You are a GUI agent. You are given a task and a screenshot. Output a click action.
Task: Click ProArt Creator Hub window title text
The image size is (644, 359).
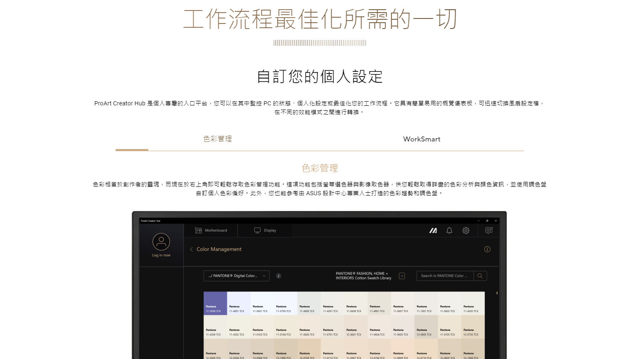pos(150,220)
